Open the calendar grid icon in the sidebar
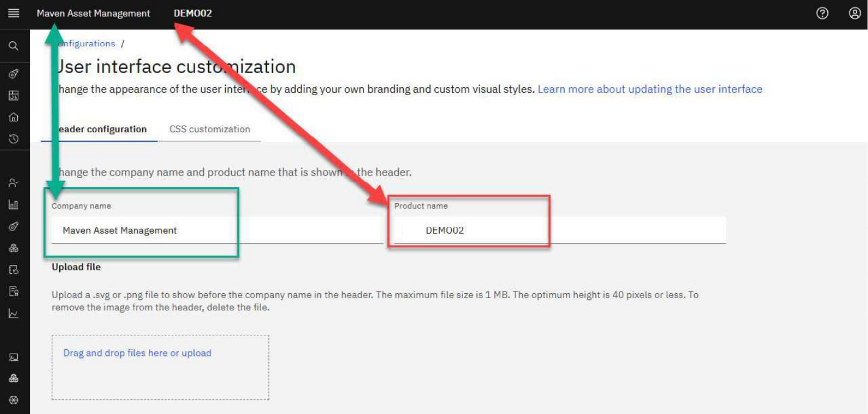Viewport: 868px width, 414px height. click(x=13, y=96)
